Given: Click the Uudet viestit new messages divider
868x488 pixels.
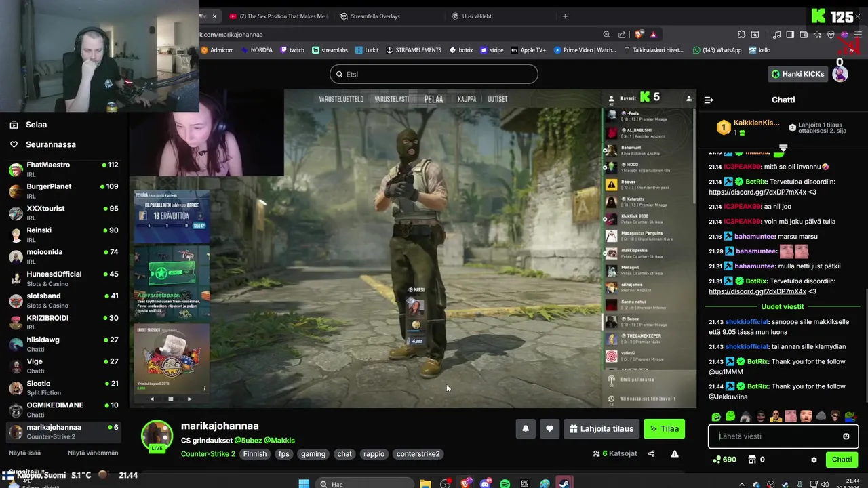Looking at the screenshot, I should click(783, 307).
